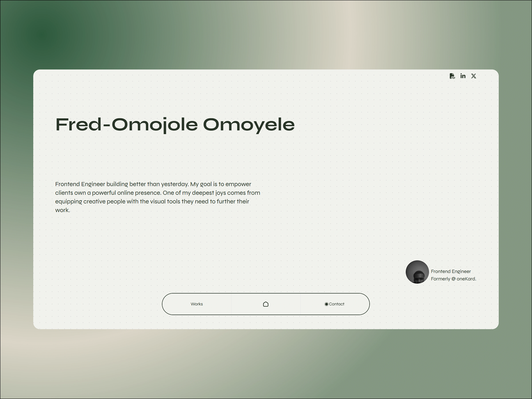Screen dimensions: 532x399
Task: Click the 'Omoyele' surname in heading
Action: point(249,125)
